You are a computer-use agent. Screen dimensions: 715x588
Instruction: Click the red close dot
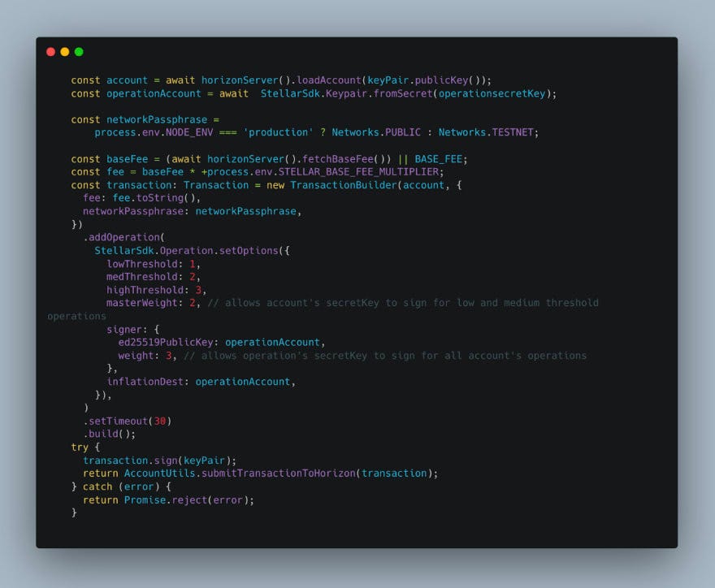click(x=50, y=51)
